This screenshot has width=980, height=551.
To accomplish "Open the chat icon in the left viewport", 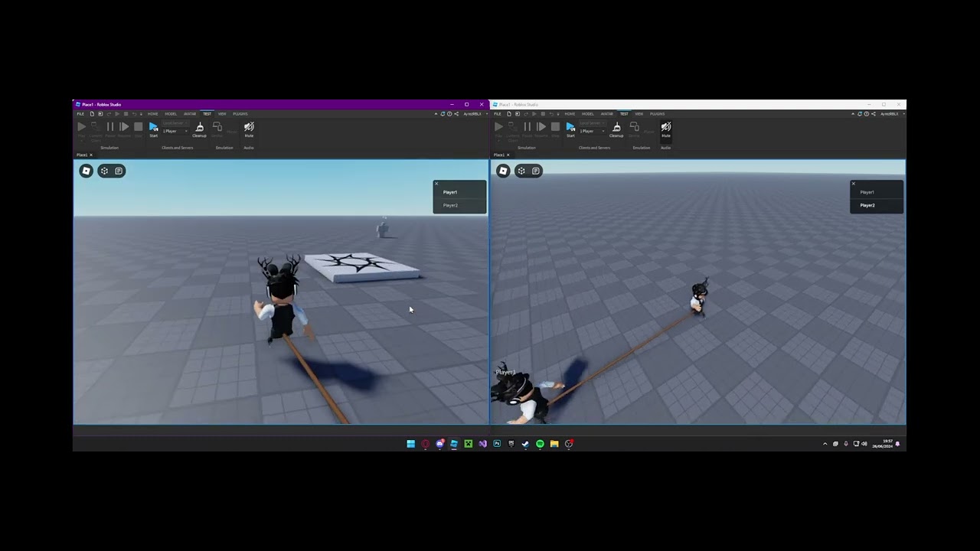I will click(119, 171).
